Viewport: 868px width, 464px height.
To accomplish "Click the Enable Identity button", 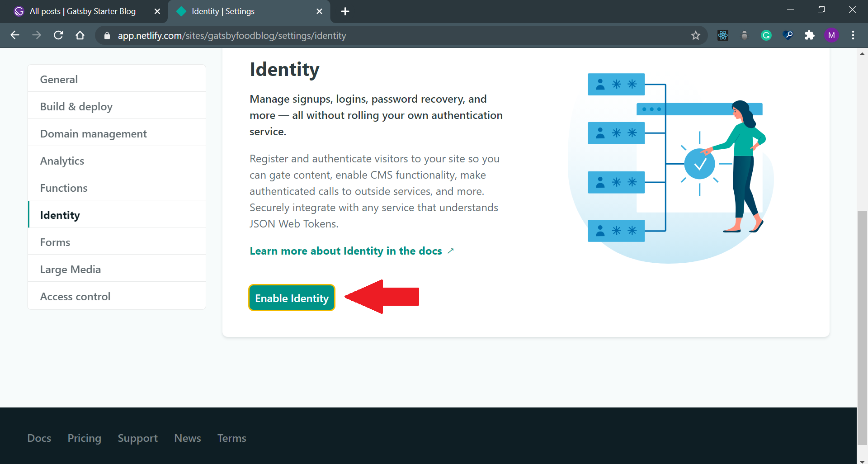I will (x=292, y=298).
